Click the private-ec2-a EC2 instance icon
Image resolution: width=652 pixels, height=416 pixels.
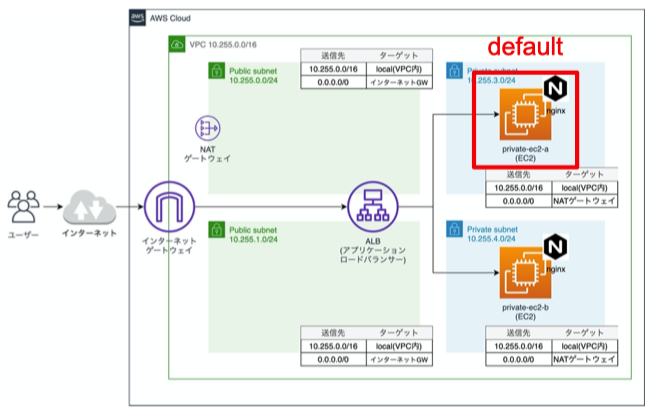[525, 114]
